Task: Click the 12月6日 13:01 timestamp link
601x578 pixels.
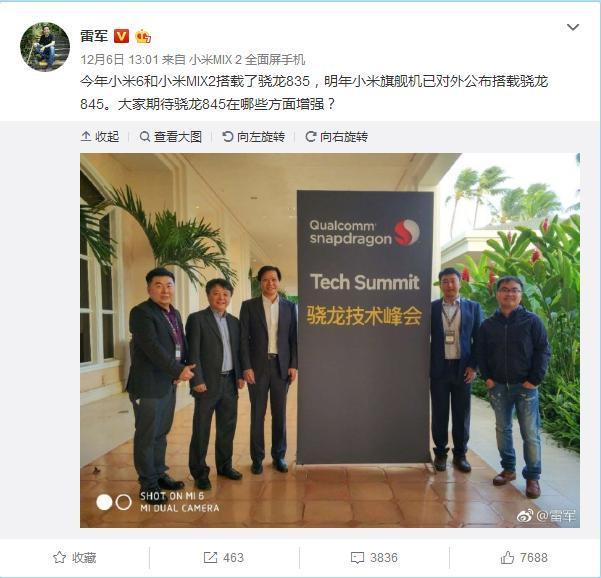Action: (x=119, y=59)
